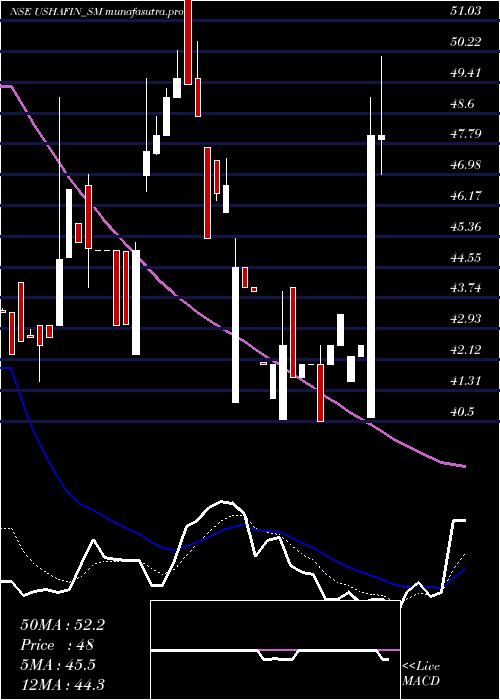The image size is (500, 700).
Task: Click the tallest white candle near right edge
Action: point(371,276)
